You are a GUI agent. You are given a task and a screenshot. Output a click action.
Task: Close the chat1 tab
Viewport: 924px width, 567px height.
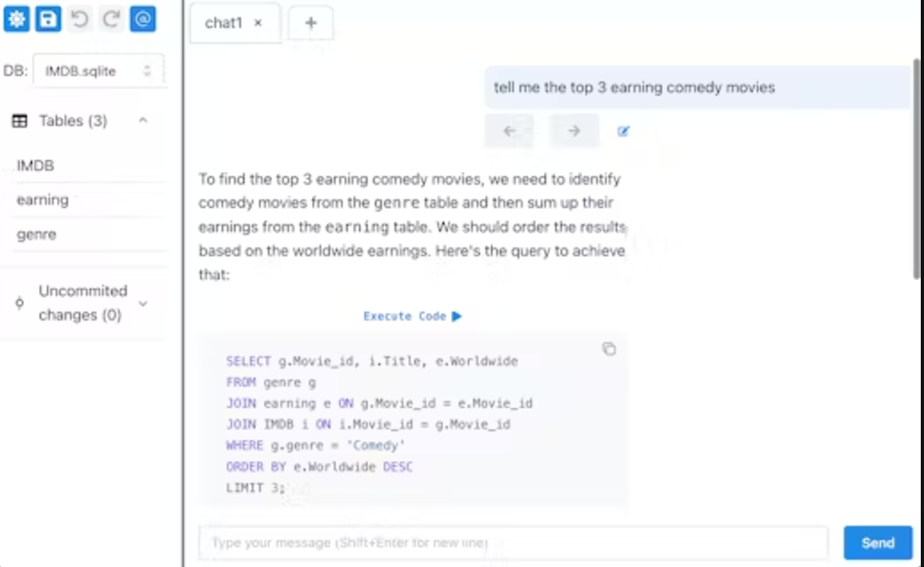click(258, 23)
